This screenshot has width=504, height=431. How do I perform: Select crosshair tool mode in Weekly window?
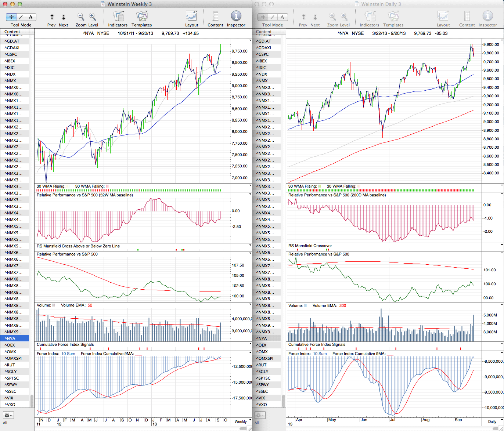[11, 17]
